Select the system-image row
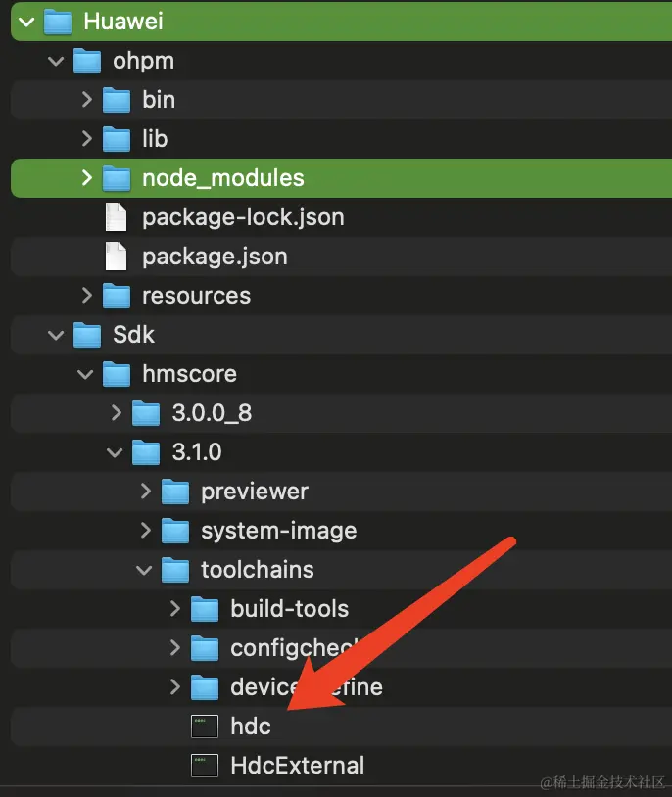 click(278, 531)
